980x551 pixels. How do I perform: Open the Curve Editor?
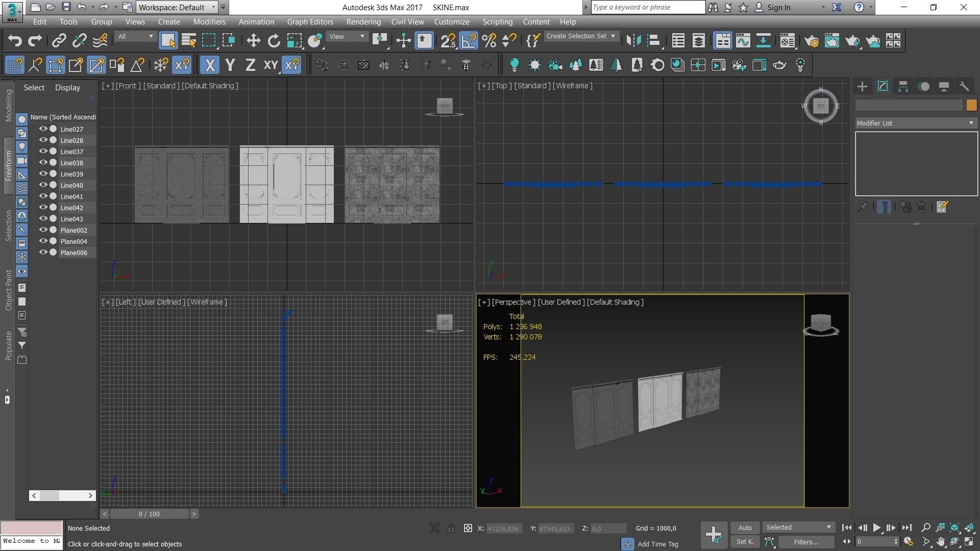click(743, 41)
